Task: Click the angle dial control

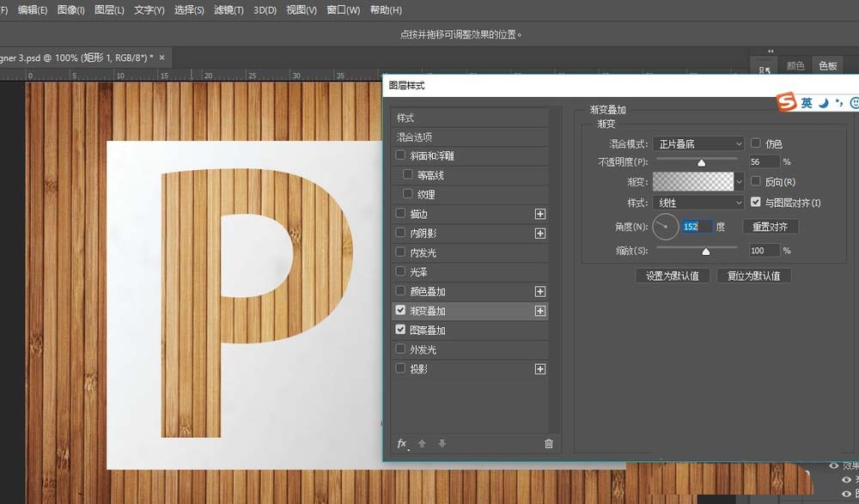Action: click(666, 227)
